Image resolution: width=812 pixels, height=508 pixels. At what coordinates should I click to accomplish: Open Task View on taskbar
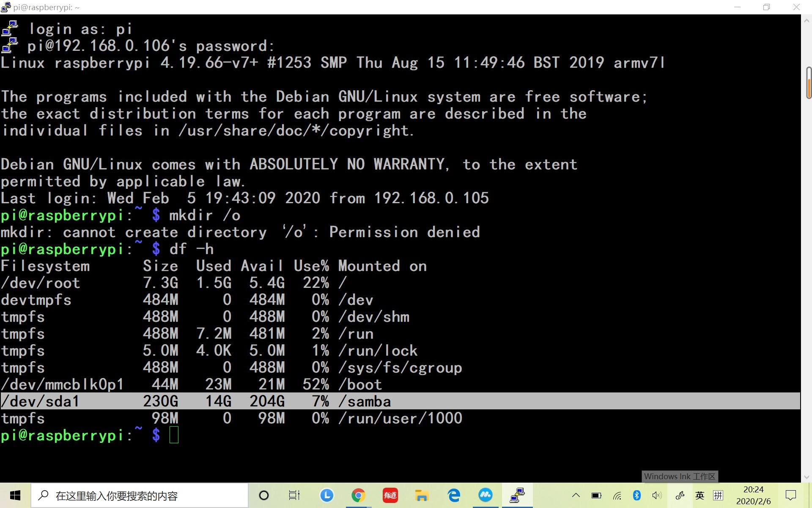tap(294, 495)
